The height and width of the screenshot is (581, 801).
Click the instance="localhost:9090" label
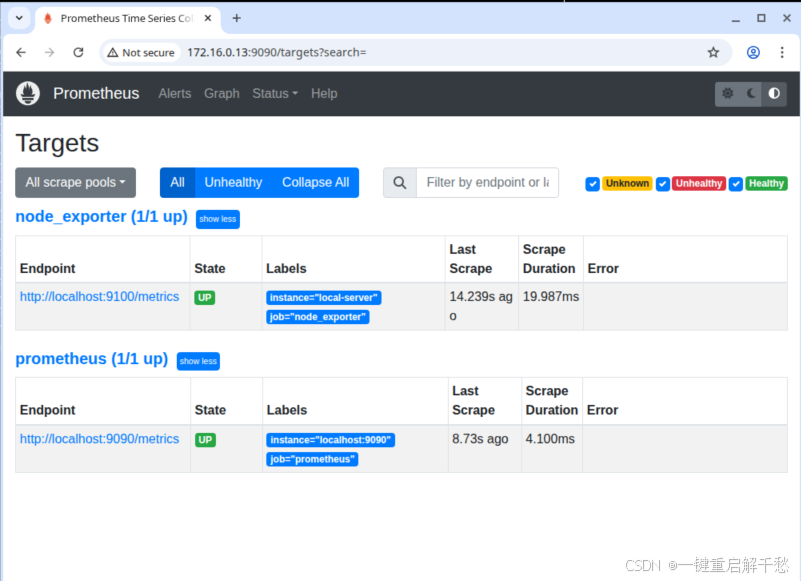point(331,440)
